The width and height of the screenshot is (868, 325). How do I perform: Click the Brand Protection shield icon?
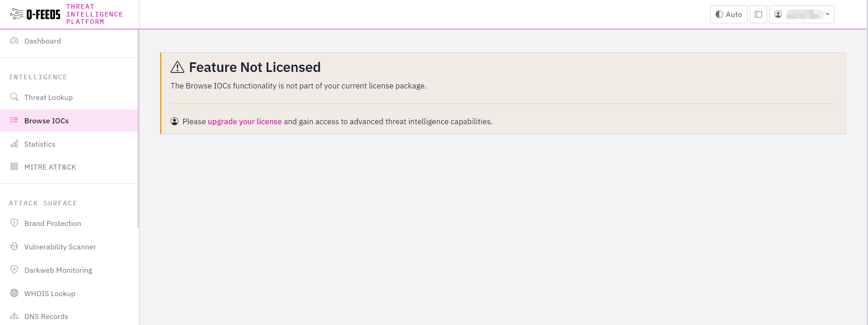click(x=14, y=223)
